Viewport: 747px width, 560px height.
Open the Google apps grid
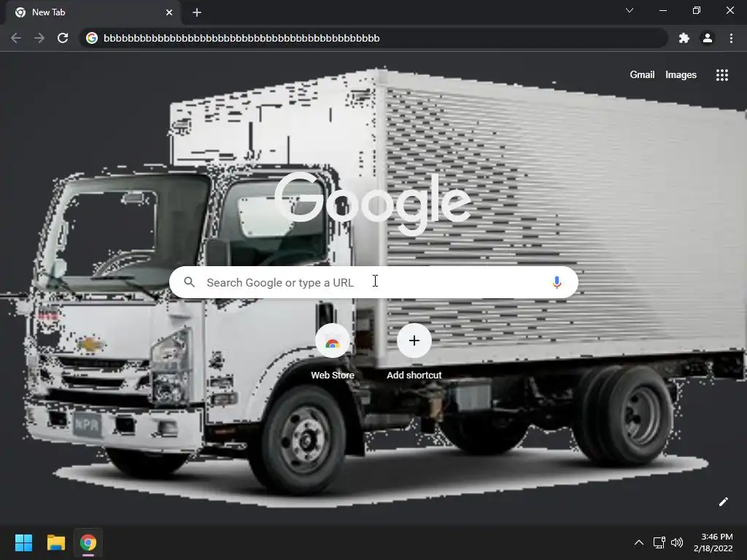pos(722,75)
